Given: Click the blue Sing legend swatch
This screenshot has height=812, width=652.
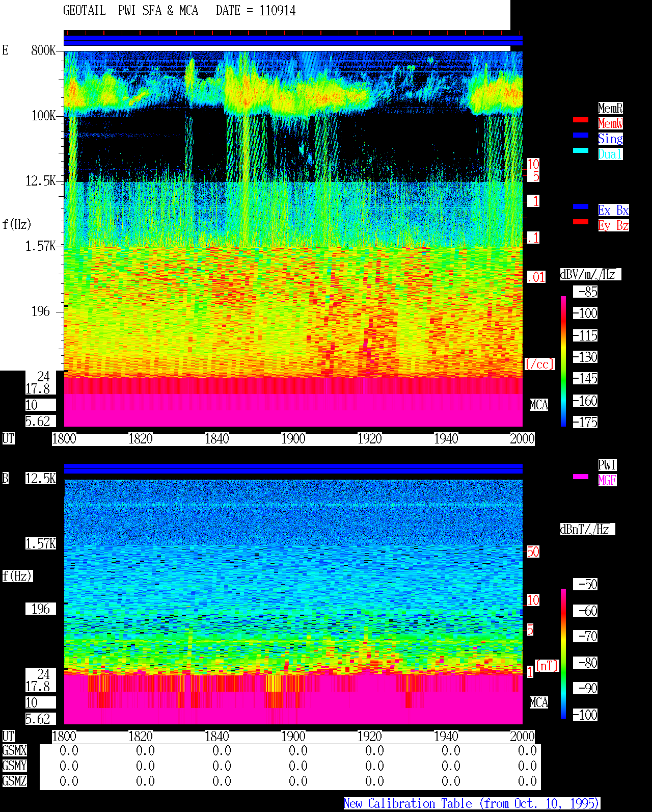Looking at the screenshot, I should [x=581, y=135].
